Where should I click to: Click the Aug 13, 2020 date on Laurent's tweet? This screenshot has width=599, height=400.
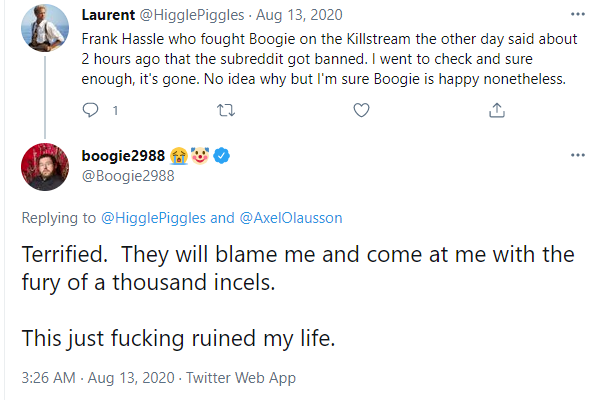click(x=299, y=15)
